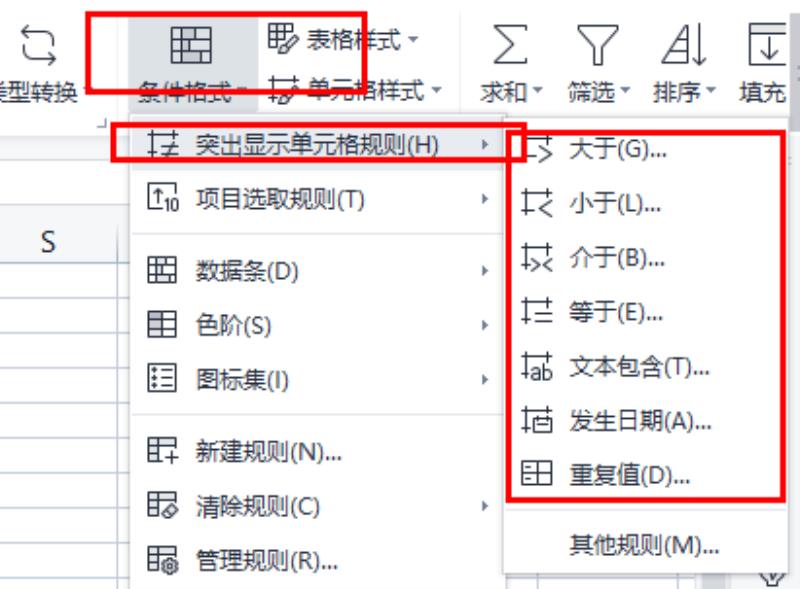This screenshot has width=800, height=589.
Task: Select column S header
Action: click(x=48, y=241)
